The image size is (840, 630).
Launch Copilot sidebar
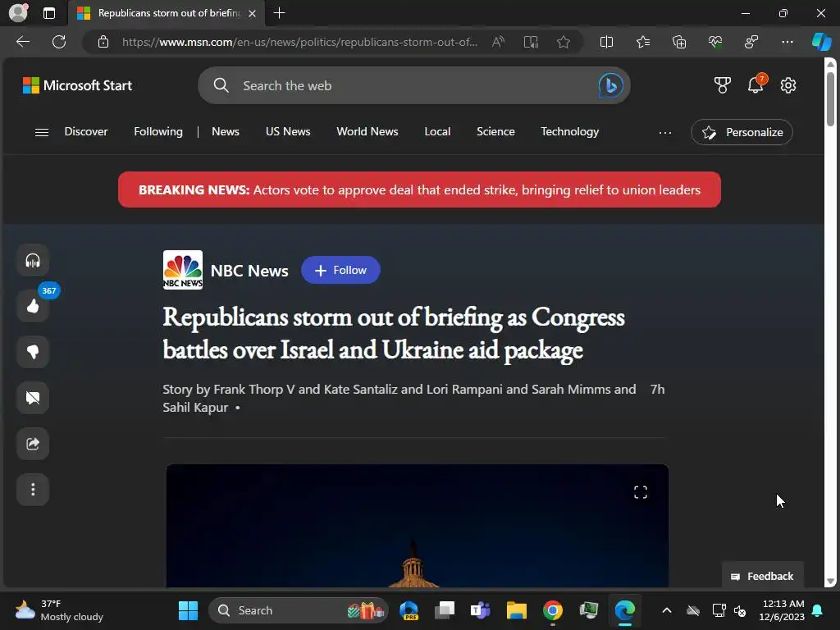point(822,42)
